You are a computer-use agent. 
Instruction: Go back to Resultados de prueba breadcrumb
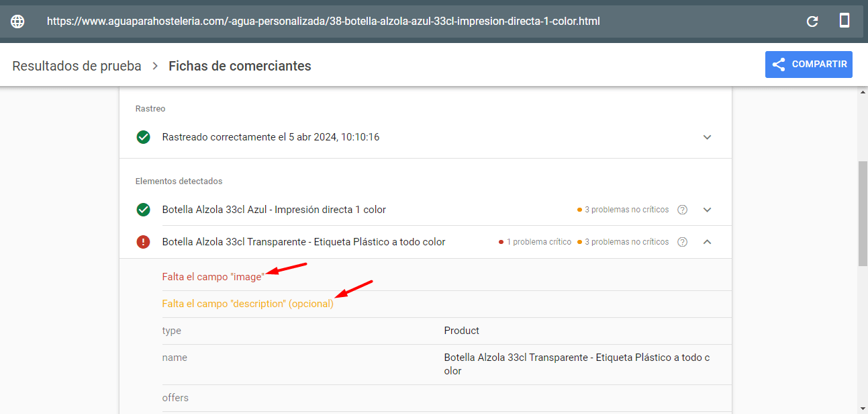pos(77,66)
